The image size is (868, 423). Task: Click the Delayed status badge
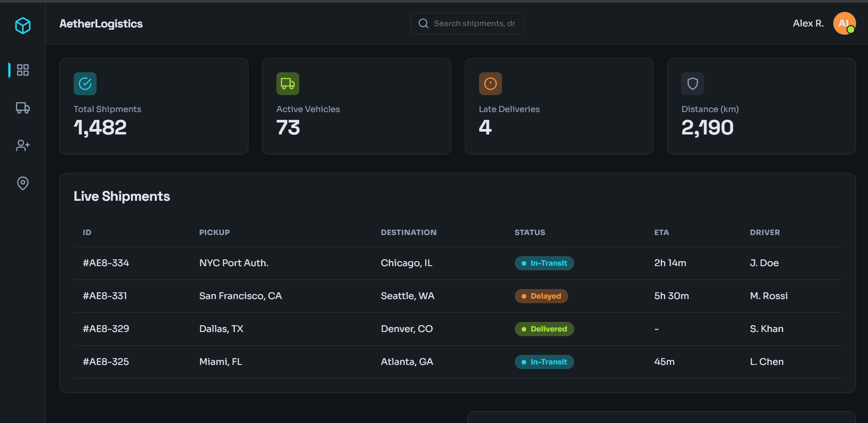tap(541, 296)
